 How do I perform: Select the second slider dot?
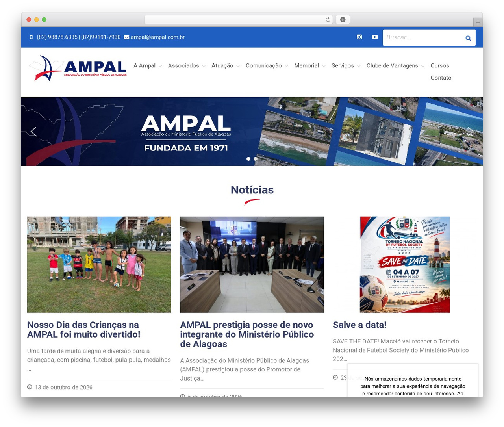tap(256, 159)
